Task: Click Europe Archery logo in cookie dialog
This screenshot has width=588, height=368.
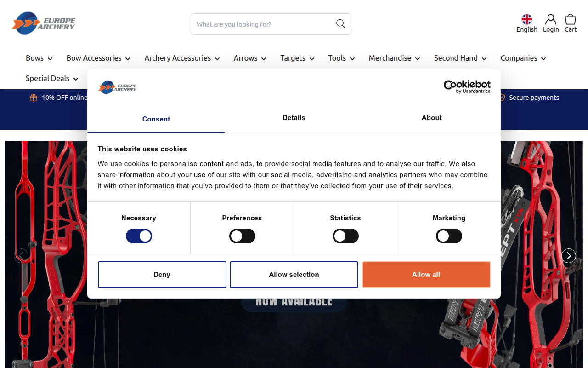Action: coord(118,87)
